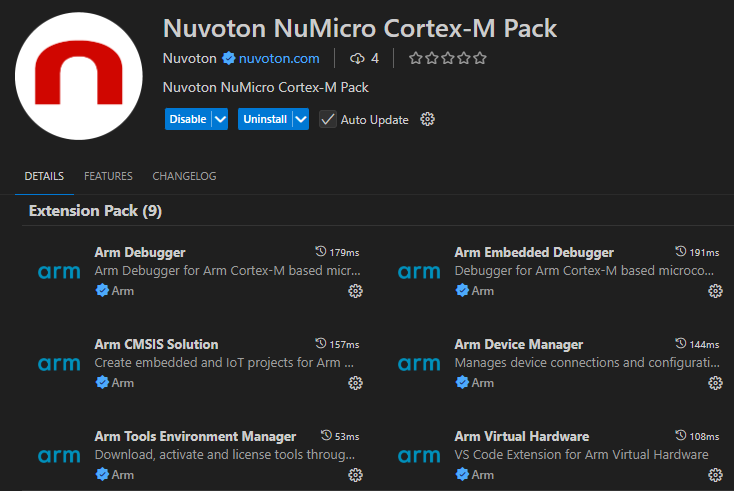This screenshot has height=491, width=734.
Task: Click the Disable button
Action: [188, 119]
